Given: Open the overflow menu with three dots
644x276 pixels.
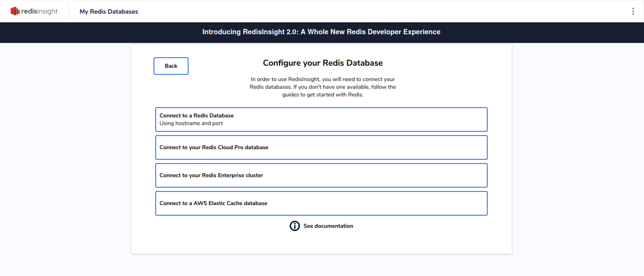Looking at the screenshot, I should tap(633, 10).
